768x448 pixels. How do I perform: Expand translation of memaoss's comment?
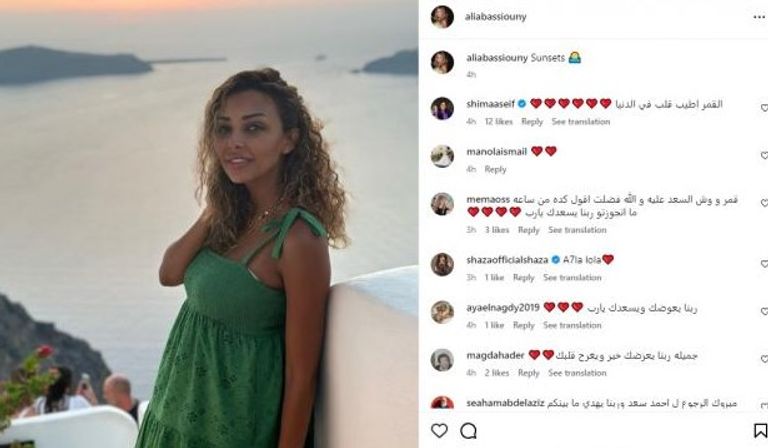(577, 230)
